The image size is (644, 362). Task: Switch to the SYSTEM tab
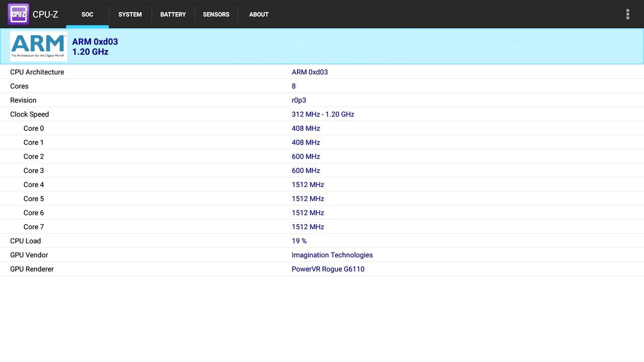pos(130,14)
